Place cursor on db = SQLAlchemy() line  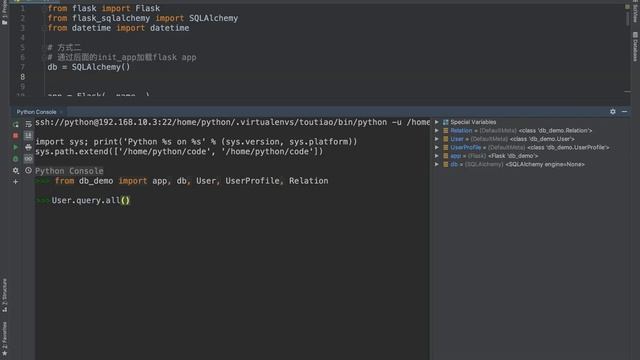pos(89,67)
